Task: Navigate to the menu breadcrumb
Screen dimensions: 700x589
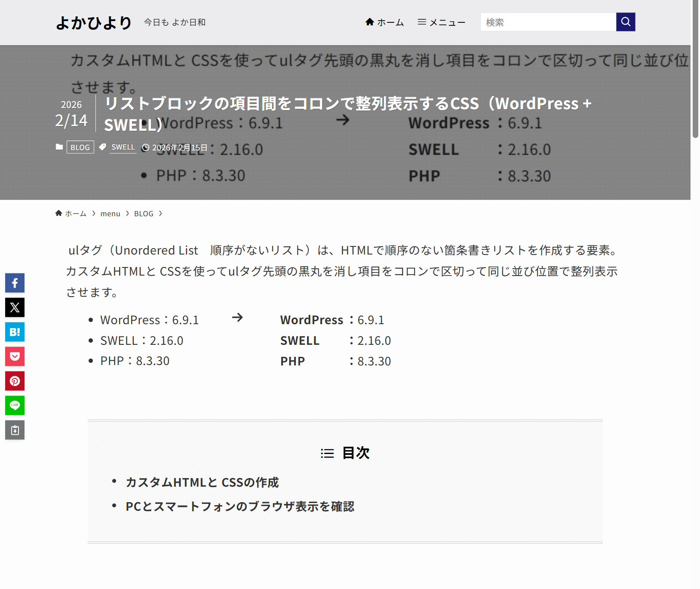Action: tap(110, 214)
